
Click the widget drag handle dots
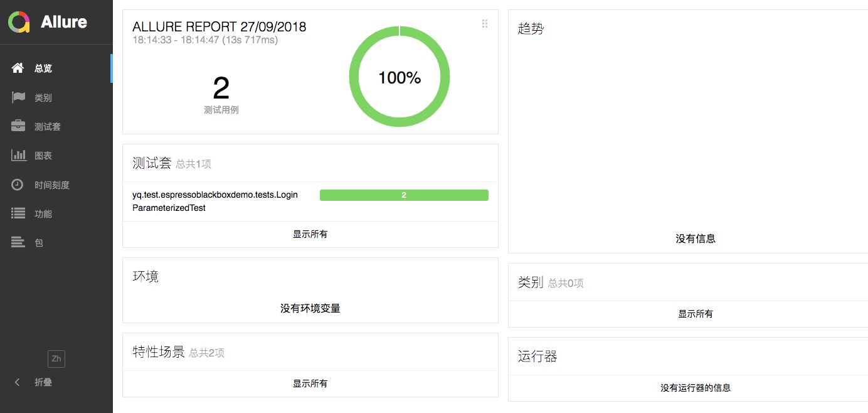pyautogui.click(x=485, y=24)
